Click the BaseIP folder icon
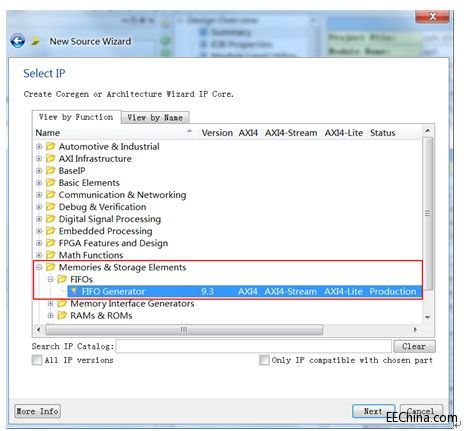Screen dimensions: 464x431 pos(50,170)
